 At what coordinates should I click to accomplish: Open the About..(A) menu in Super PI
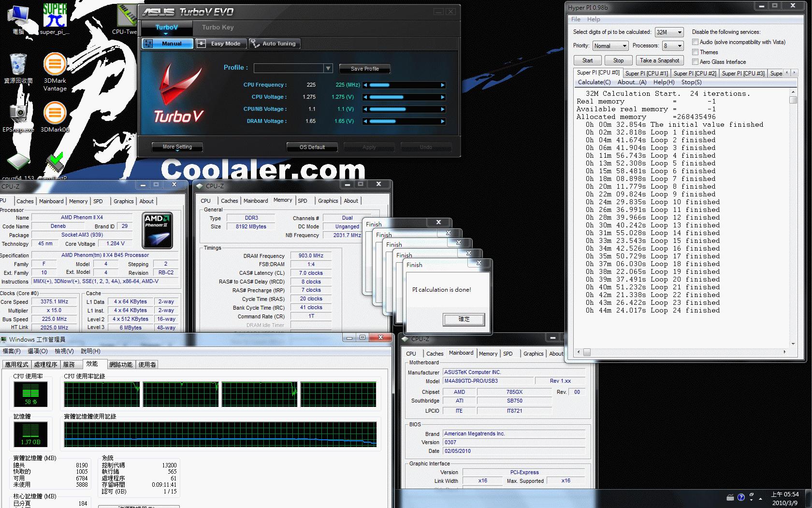coord(632,82)
